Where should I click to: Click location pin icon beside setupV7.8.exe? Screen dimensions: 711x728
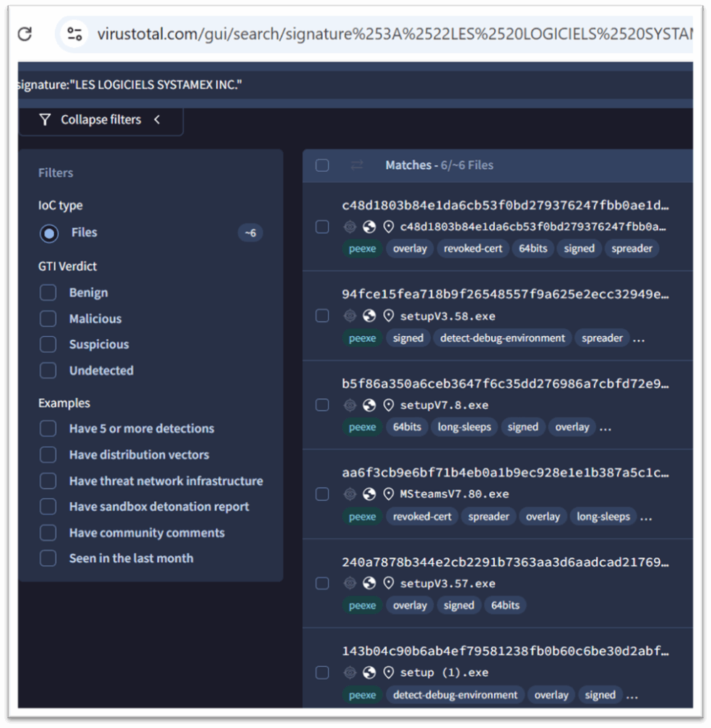pos(388,405)
